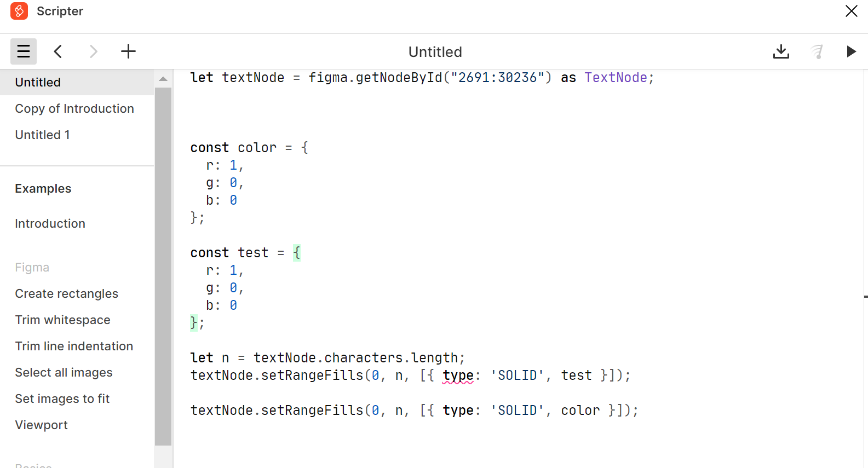Image resolution: width=868 pixels, height=468 pixels.
Task: Click the 'const color' declaration line
Action: click(x=249, y=148)
